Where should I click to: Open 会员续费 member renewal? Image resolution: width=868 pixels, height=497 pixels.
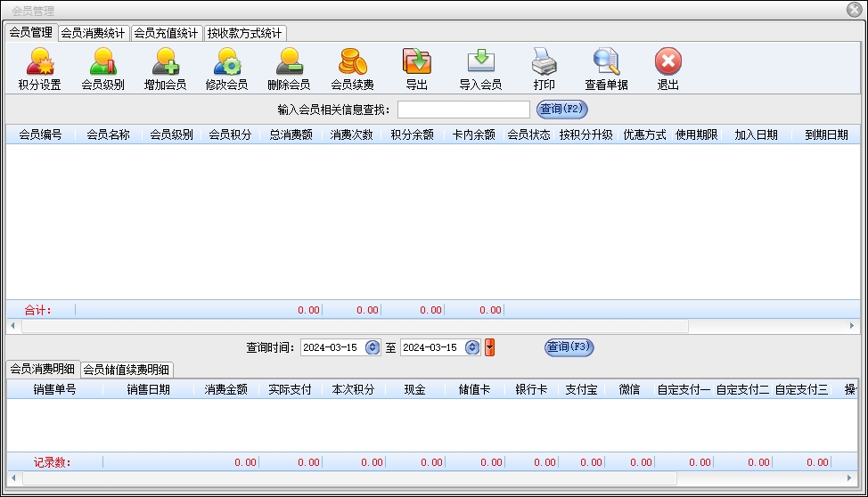pos(352,69)
